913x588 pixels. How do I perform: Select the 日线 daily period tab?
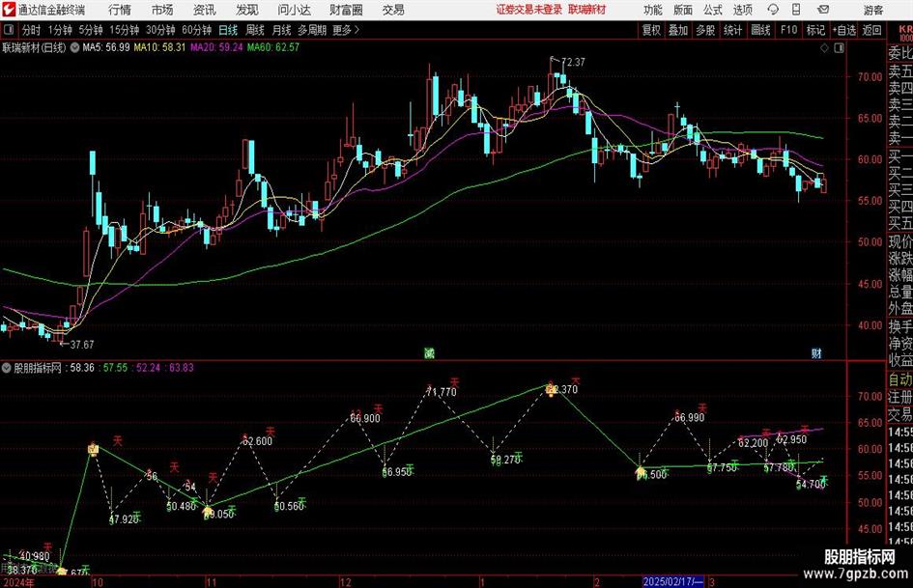pos(228,30)
